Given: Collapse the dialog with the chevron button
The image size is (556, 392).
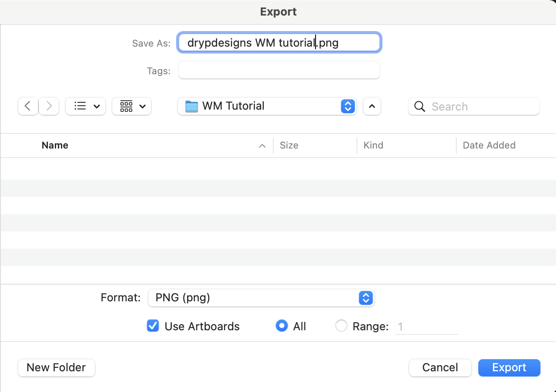Looking at the screenshot, I should (x=372, y=106).
